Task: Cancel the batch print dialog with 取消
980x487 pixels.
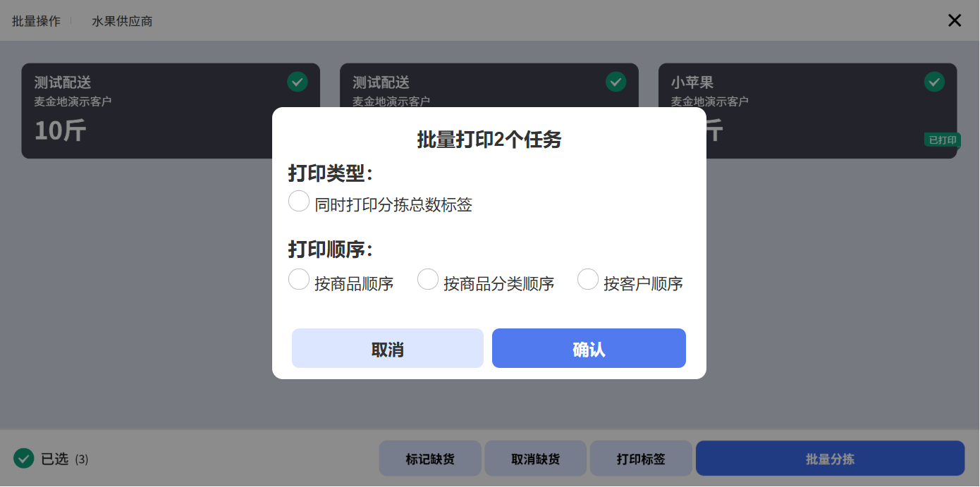Action: (x=388, y=348)
